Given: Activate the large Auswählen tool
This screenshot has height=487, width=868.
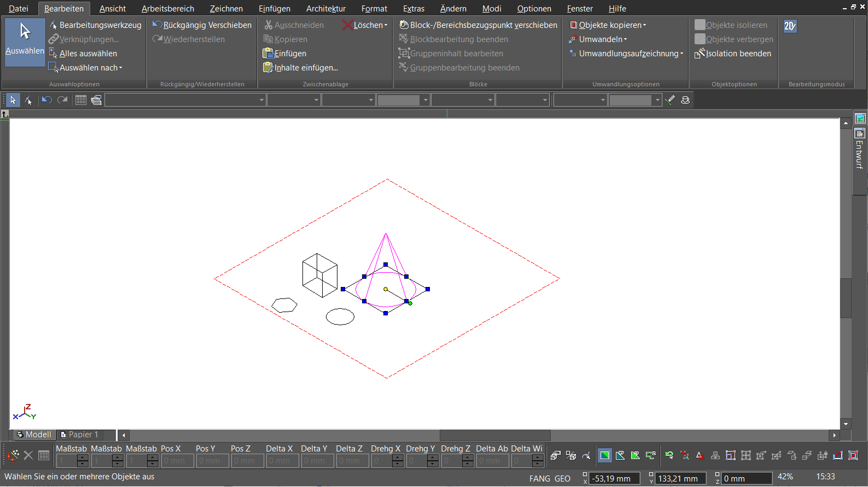Looking at the screenshot, I should (25, 42).
